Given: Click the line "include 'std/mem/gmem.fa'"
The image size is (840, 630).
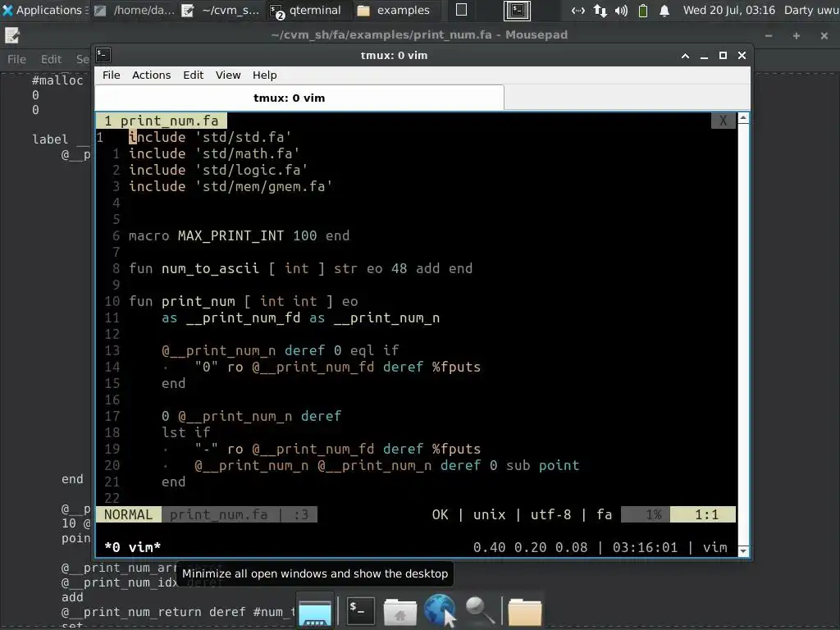Looking at the screenshot, I should [x=231, y=186].
